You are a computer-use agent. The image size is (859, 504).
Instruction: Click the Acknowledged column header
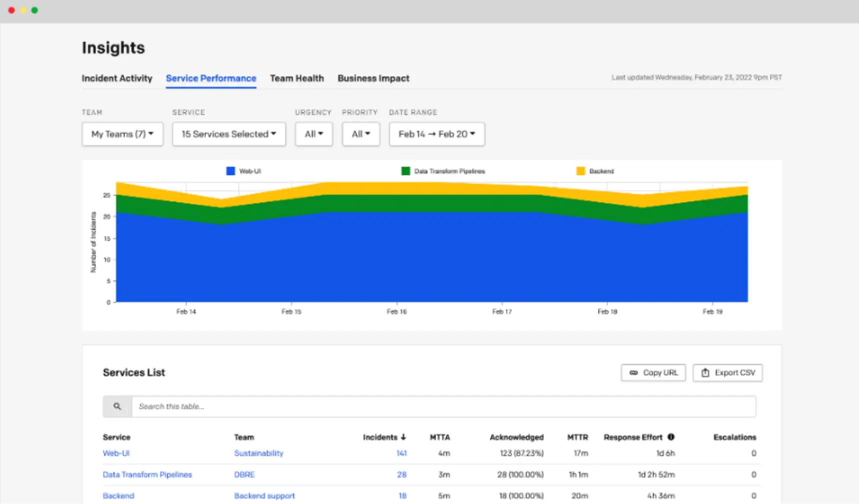(516, 437)
